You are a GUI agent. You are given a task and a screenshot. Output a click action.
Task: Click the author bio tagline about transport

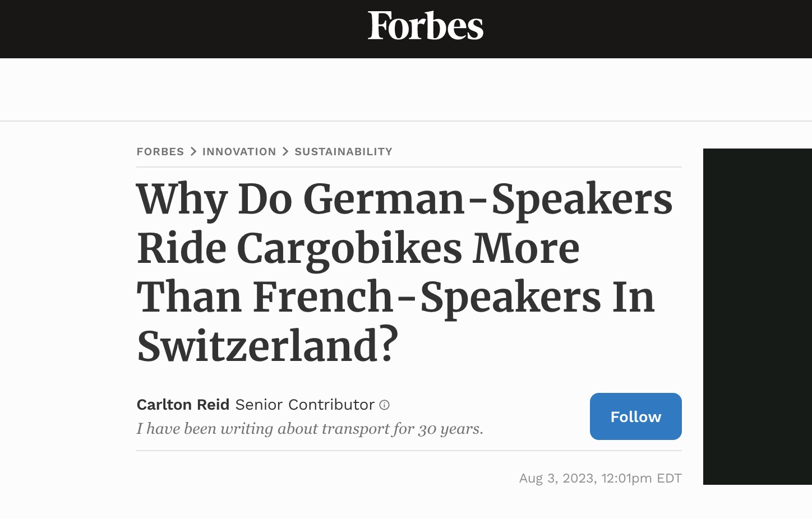coord(310,429)
